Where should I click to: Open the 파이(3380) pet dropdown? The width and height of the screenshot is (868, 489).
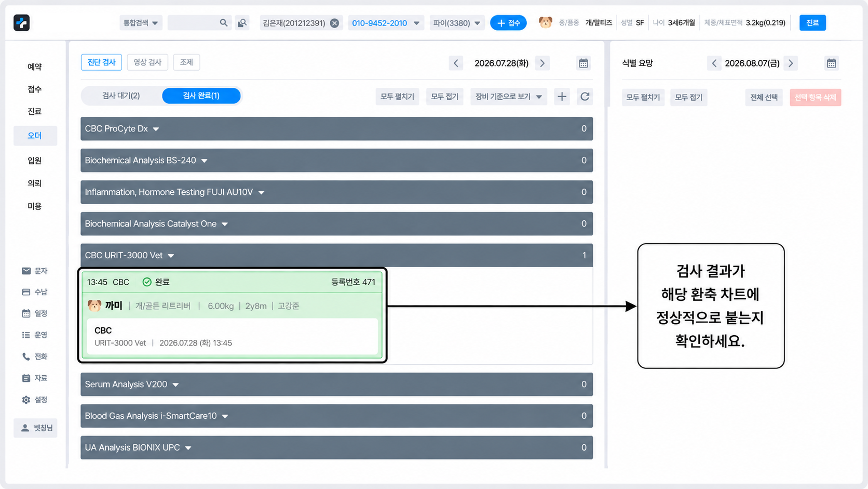coord(457,23)
